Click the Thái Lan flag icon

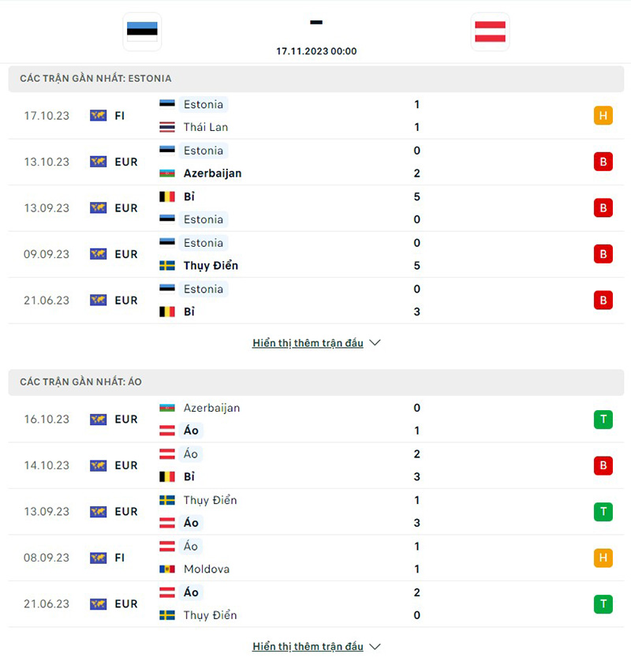click(167, 127)
